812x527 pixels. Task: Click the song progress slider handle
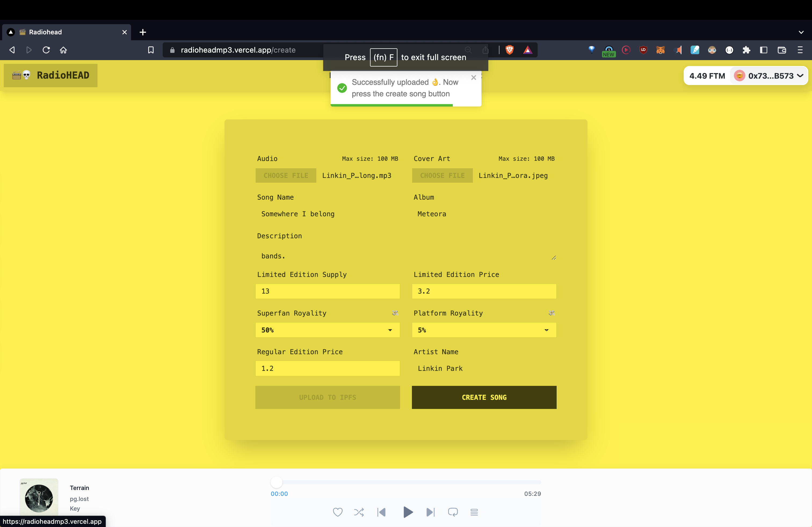tap(276, 482)
